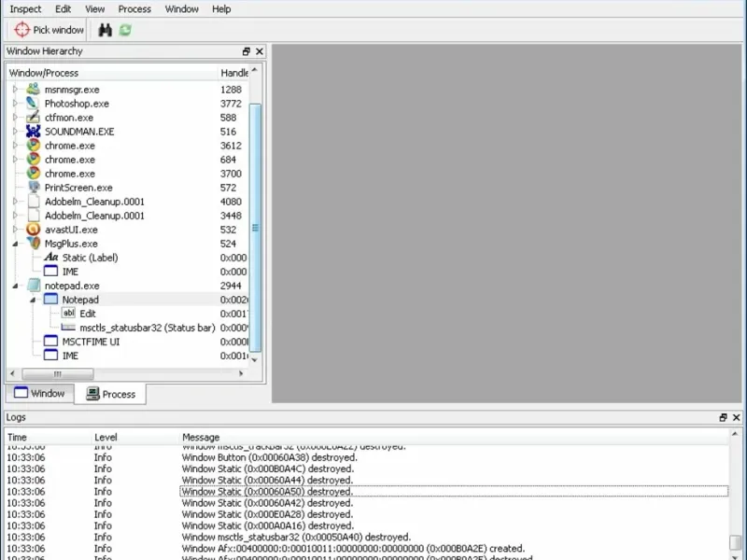Image resolution: width=747 pixels, height=560 pixels.
Task: Click the msctls_statusbar32 status bar icon
Action: pos(68,328)
